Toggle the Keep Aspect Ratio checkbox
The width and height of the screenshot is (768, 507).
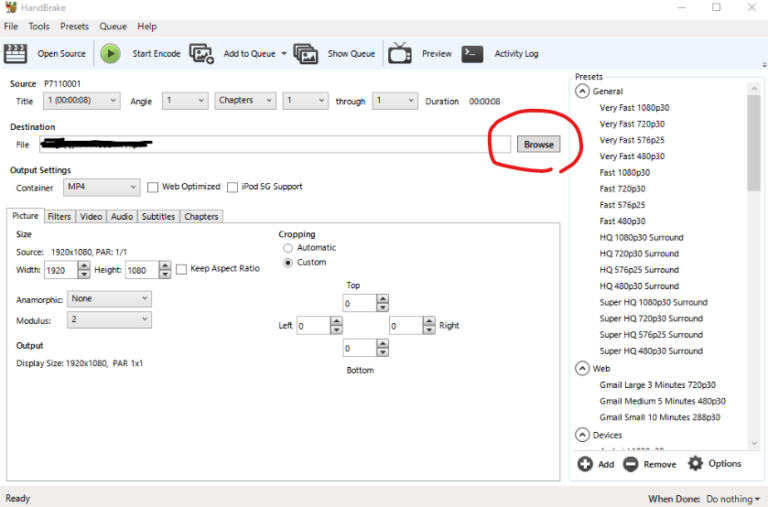(181, 269)
